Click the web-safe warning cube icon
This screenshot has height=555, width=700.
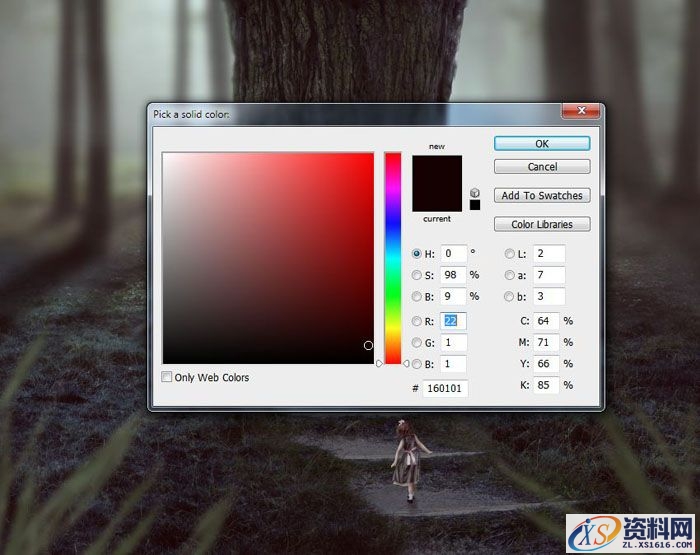(475, 192)
